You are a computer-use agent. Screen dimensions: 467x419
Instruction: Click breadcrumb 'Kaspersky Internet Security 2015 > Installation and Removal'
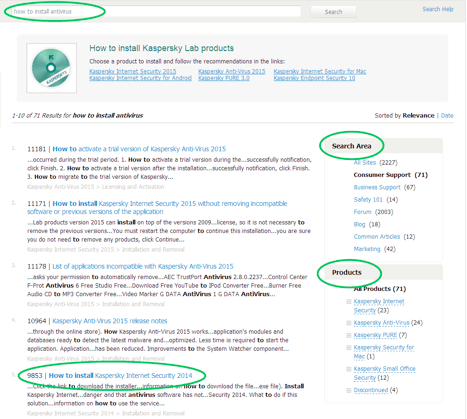[106, 249]
